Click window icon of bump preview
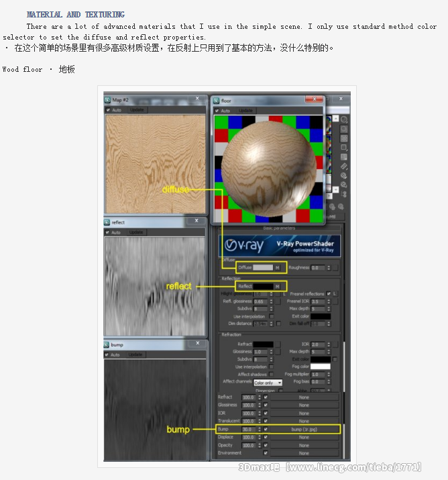 (x=107, y=344)
